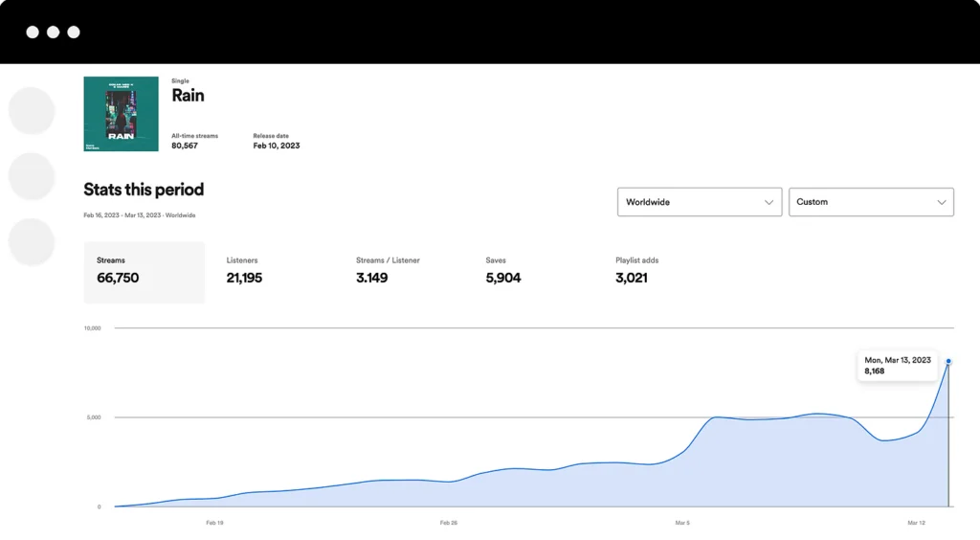Select the Streams stat tab

(144, 272)
